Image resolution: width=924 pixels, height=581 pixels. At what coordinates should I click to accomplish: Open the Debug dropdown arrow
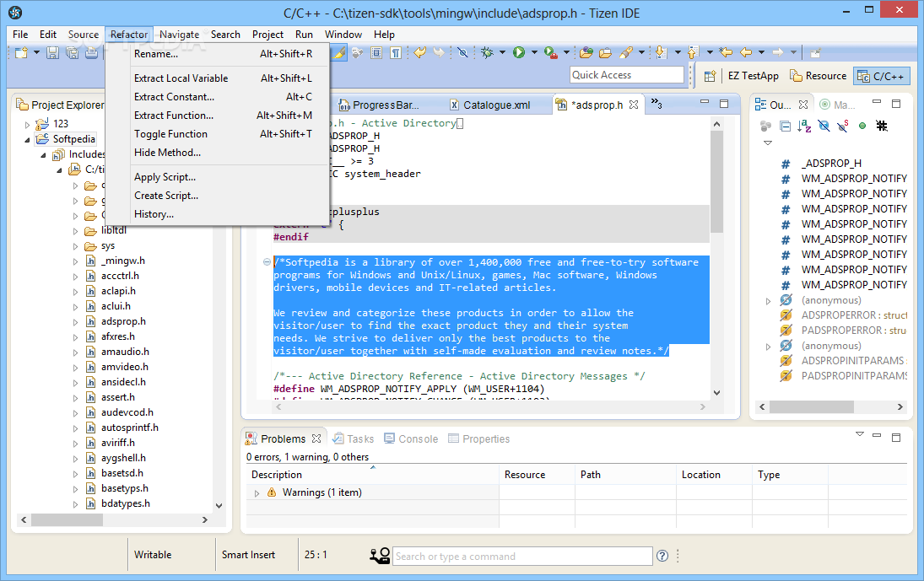(502, 53)
